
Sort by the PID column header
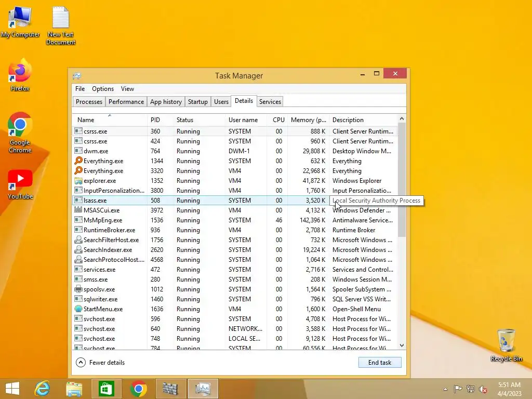pos(160,119)
